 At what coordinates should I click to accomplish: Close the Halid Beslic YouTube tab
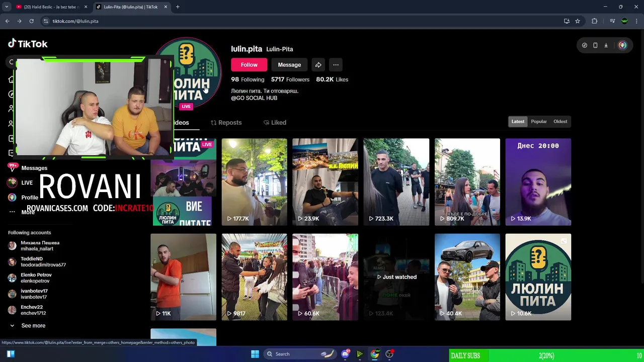pyautogui.click(x=86, y=7)
